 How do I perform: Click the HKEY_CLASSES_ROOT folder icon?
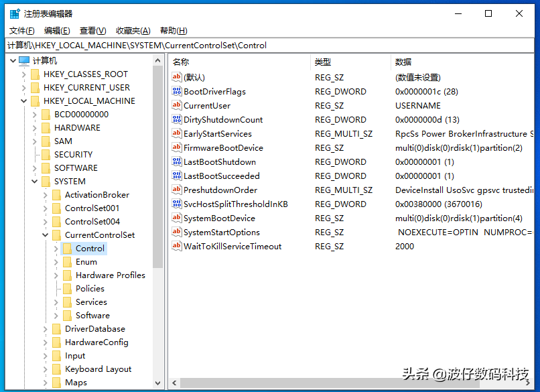pyautogui.click(x=35, y=74)
